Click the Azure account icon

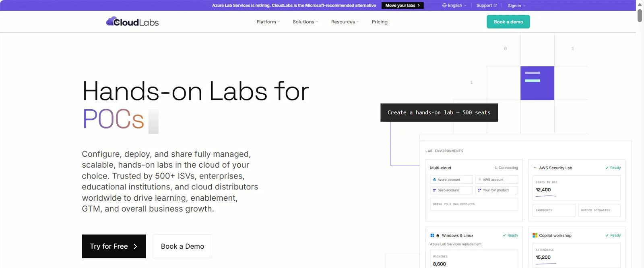coord(434,180)
